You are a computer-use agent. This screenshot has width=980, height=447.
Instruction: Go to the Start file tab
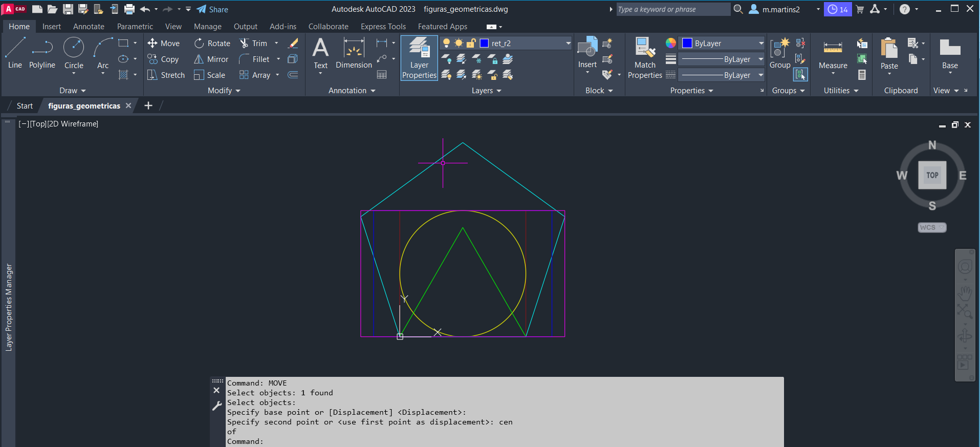tap(25, 106)
